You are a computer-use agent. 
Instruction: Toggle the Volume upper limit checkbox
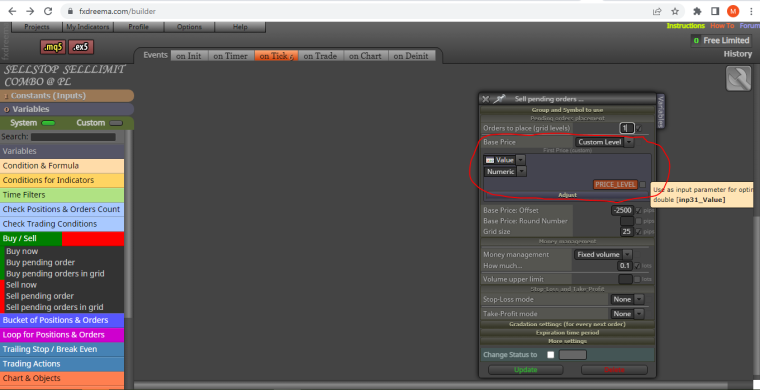click(x=637, y=279)
